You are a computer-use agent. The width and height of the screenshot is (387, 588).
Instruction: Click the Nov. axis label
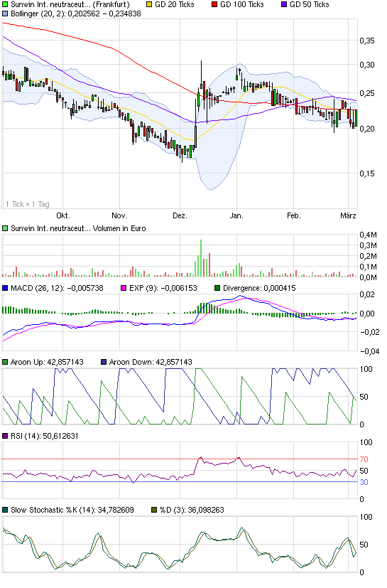(119, 215)
